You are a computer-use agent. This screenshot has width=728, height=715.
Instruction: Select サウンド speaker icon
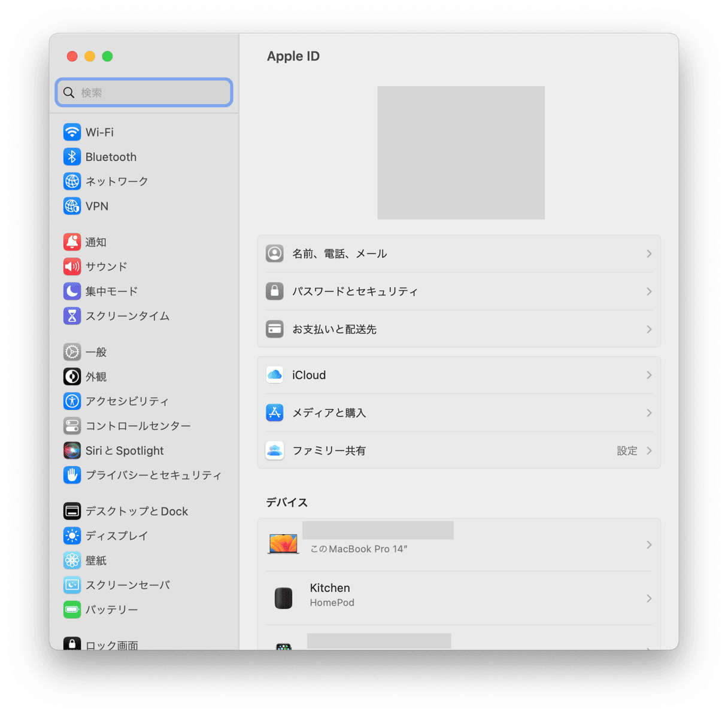point(72,266)
